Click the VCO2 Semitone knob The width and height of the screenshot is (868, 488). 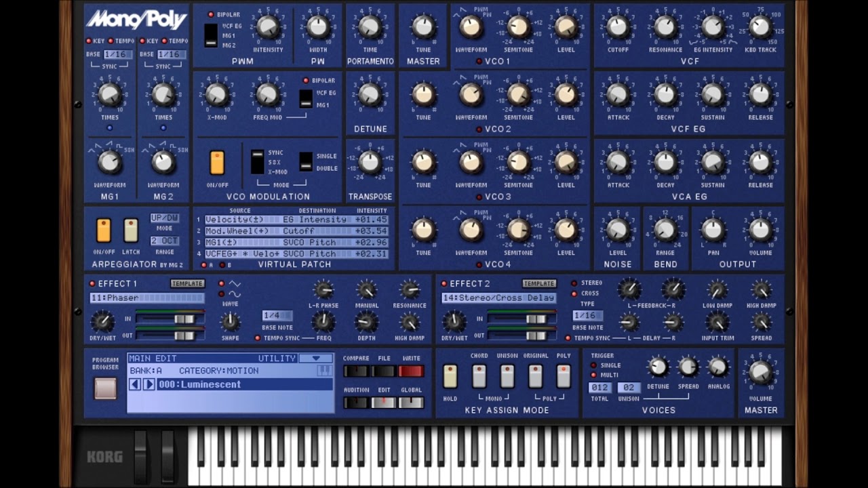click(x=518, y=94)
